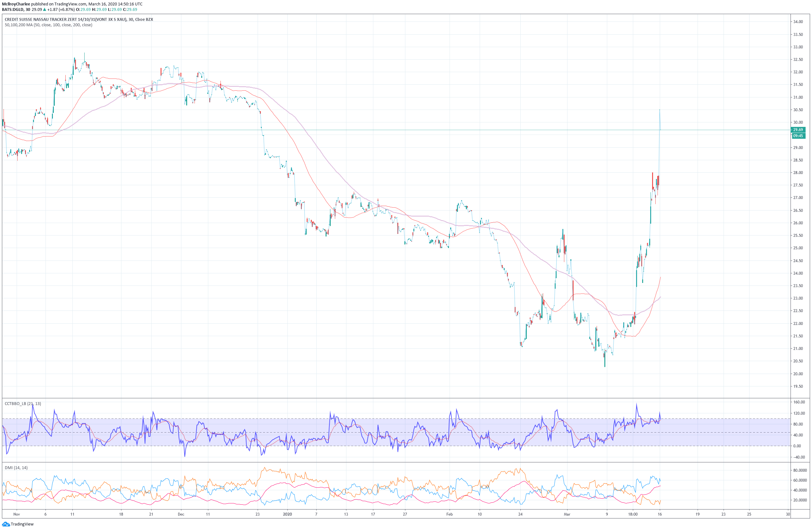Select the BATS:DGLD ticker symbol text
The image size is (812, 530).
tap(12, 10)
